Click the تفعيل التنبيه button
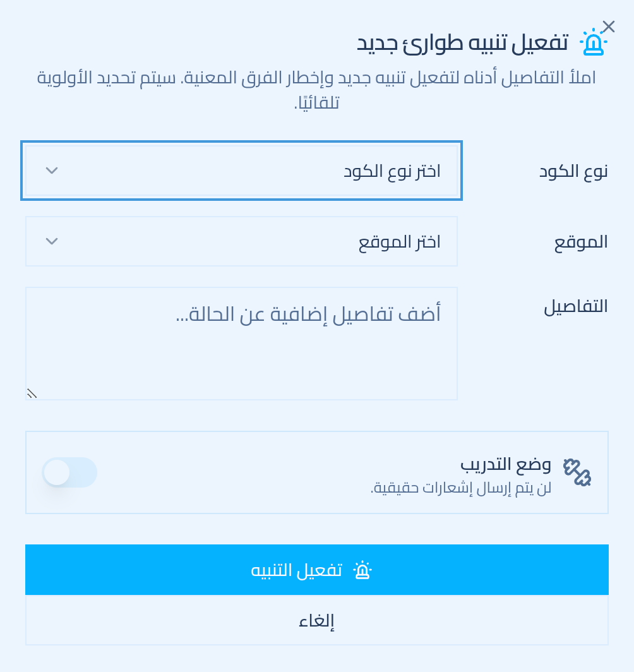634x672 pixels. (316, 569)
